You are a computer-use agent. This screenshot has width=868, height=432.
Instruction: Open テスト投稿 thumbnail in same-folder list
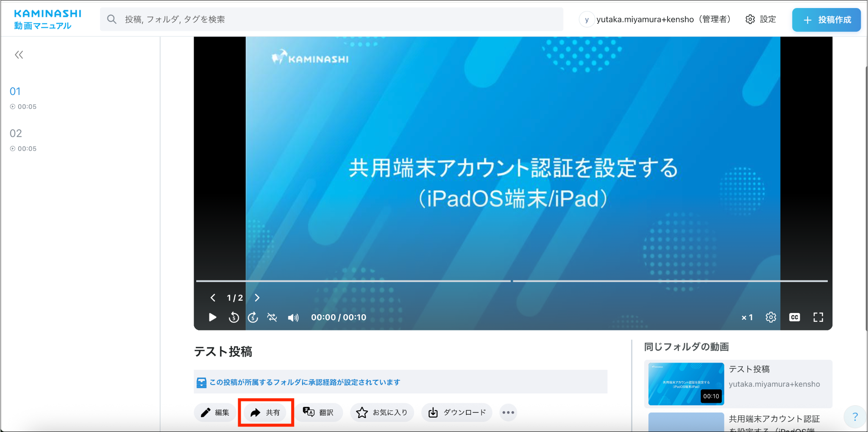[x=686, y=384]
